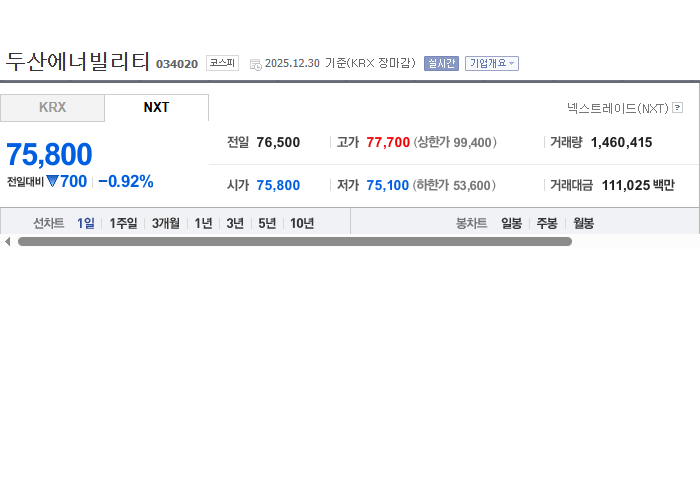Switch to the KRX tab

pos(52,108)
